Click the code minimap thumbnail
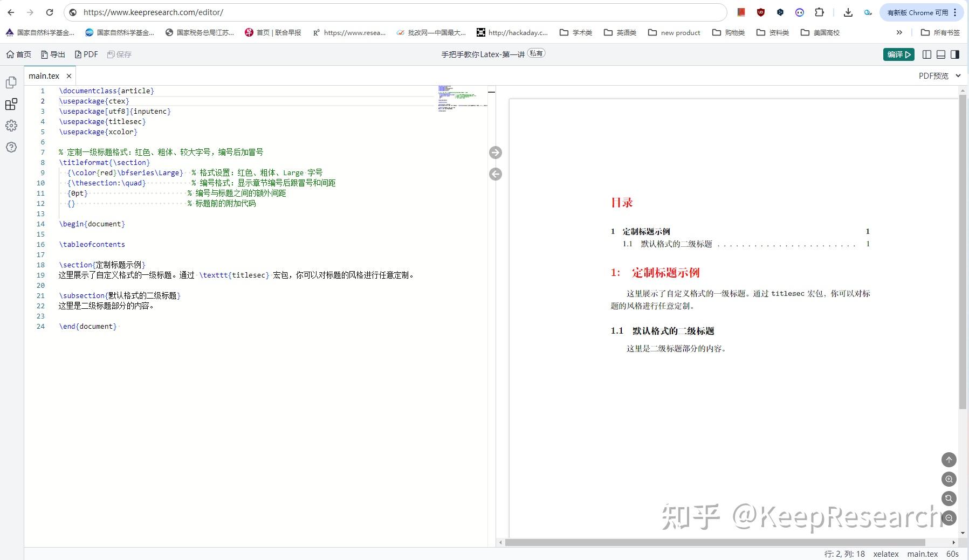 [x=462, y=99]
